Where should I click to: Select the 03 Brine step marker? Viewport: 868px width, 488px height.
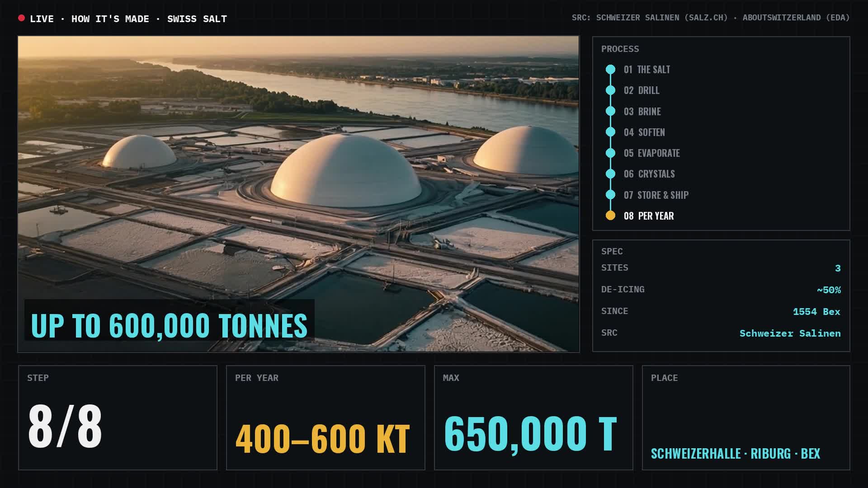610,111
